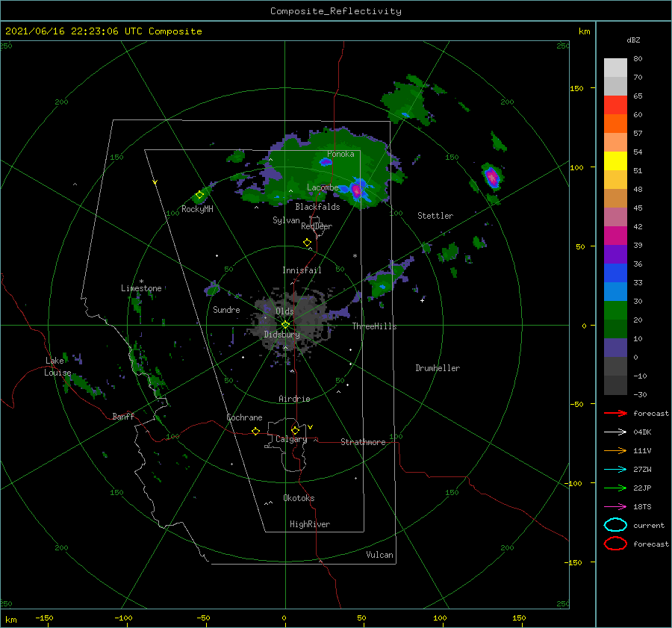Select the 65 dBZ red color swatch
The height and width of the screenshot is (628, 672).
[615, 105]
